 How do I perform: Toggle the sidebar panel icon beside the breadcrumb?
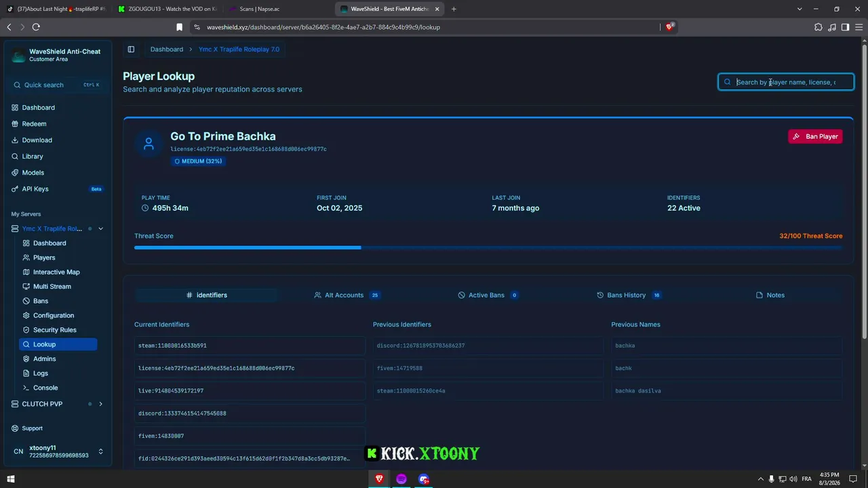(x=131, y=49)
